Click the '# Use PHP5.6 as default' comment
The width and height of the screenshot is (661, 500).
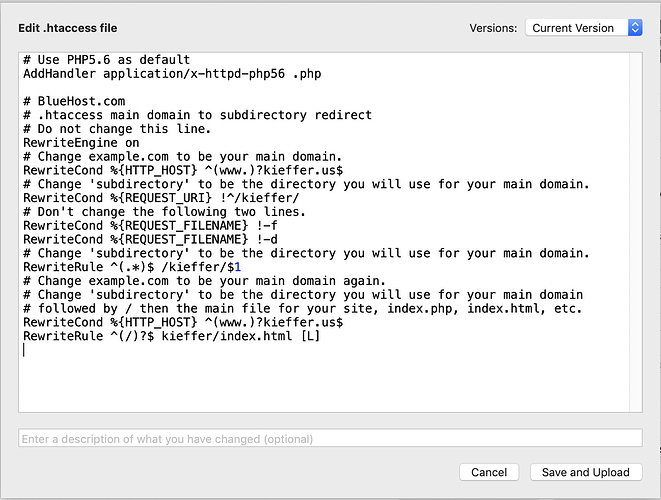[106, 59]
